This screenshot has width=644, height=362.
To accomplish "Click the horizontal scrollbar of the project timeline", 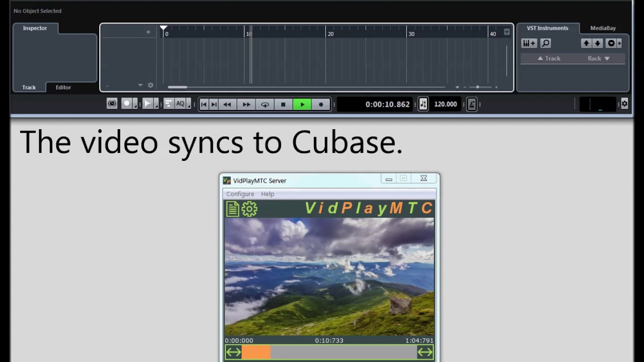I will point(177,87).
